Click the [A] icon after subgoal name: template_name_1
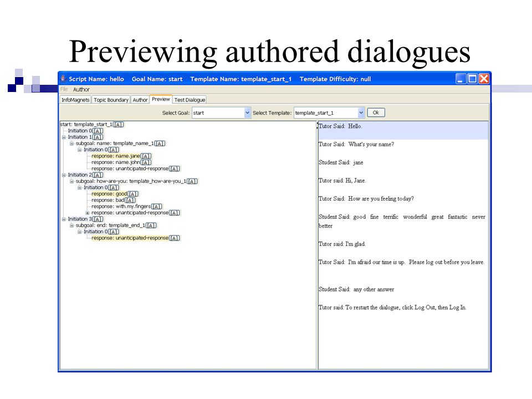This screenshot has width=532, height=399. click(160, 144)
